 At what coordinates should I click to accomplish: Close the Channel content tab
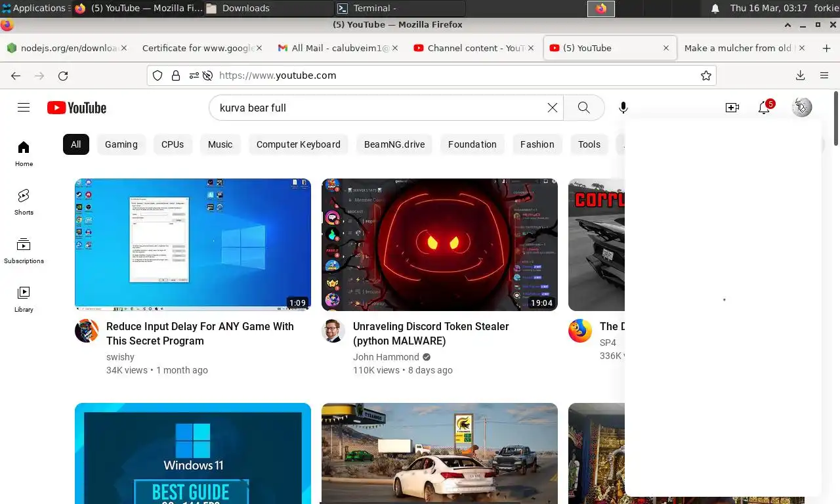pyautogui.click(x=531, y=48)
